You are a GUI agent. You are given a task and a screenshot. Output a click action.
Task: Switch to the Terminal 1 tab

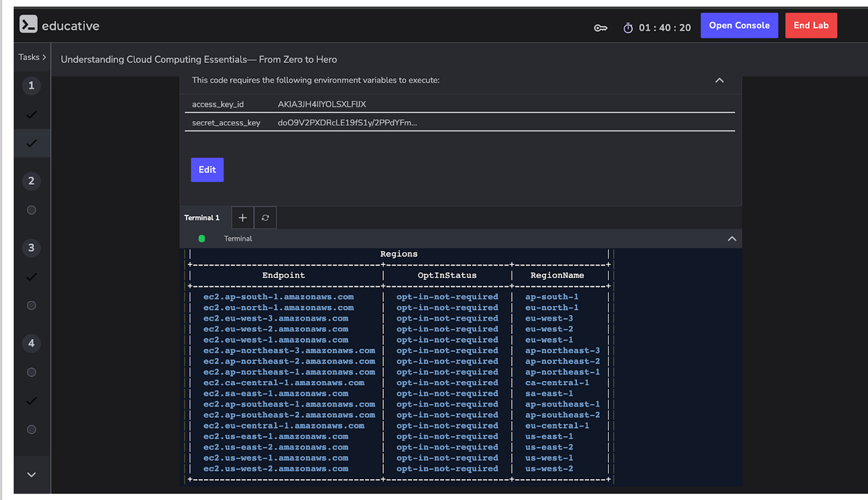click(x=201, y=218)
